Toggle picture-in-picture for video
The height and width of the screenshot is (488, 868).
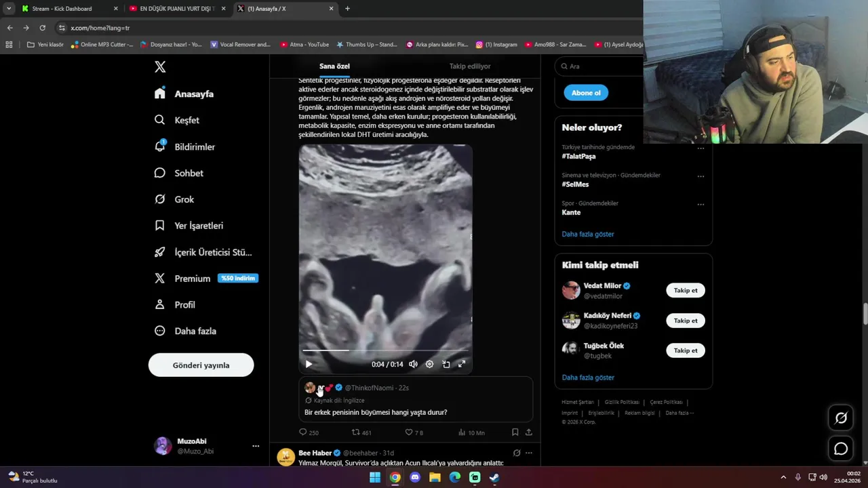446,364
